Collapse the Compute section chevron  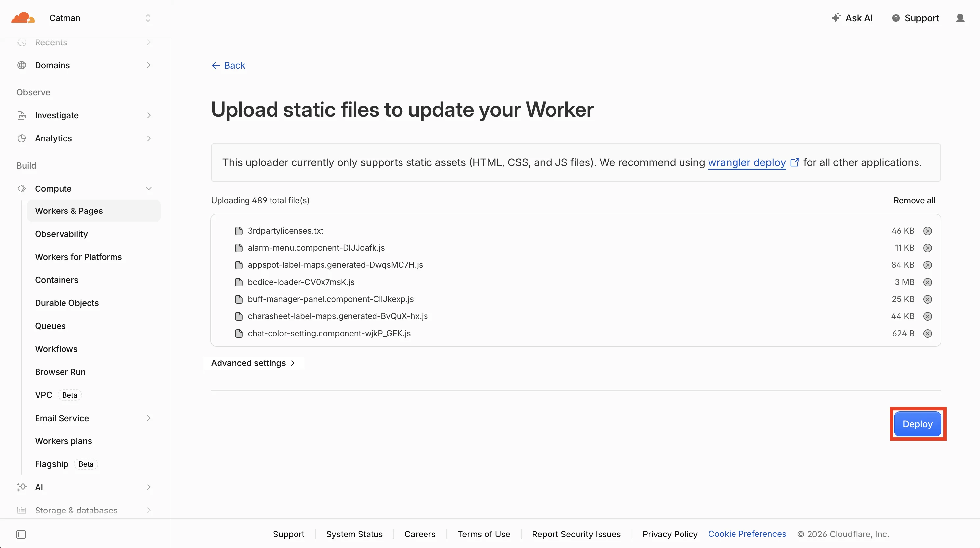pos(149,188)
